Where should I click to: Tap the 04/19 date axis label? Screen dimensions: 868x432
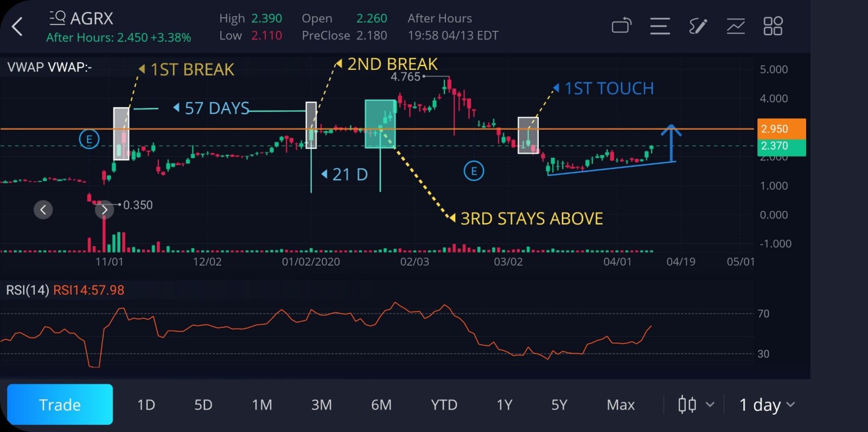pos(681,262)
